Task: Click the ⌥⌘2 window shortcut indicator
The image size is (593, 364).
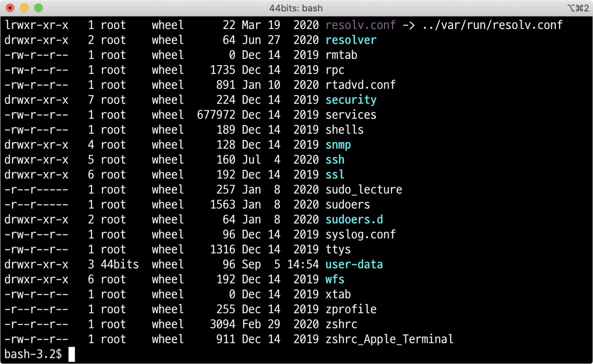Action: tap(578, 8)
